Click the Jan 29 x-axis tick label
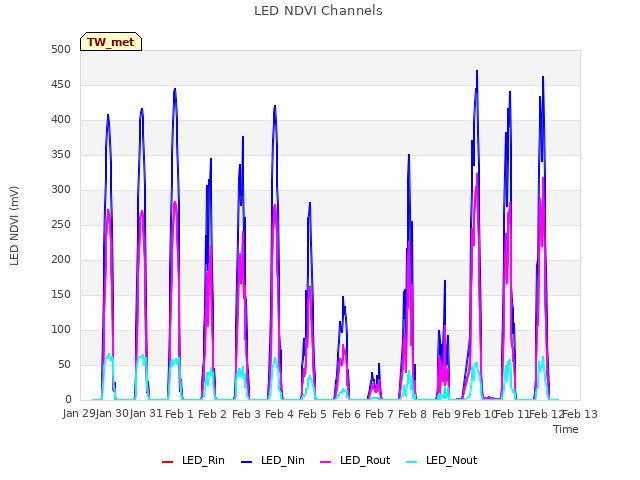The image size is (640, 480). coord(79,414)
